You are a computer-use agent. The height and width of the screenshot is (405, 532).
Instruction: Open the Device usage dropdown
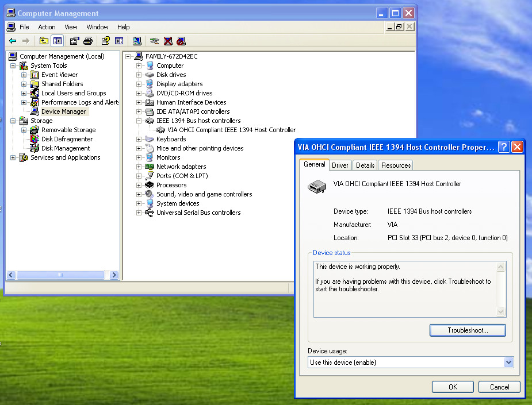pyautogui.click(x=508, y=362)
